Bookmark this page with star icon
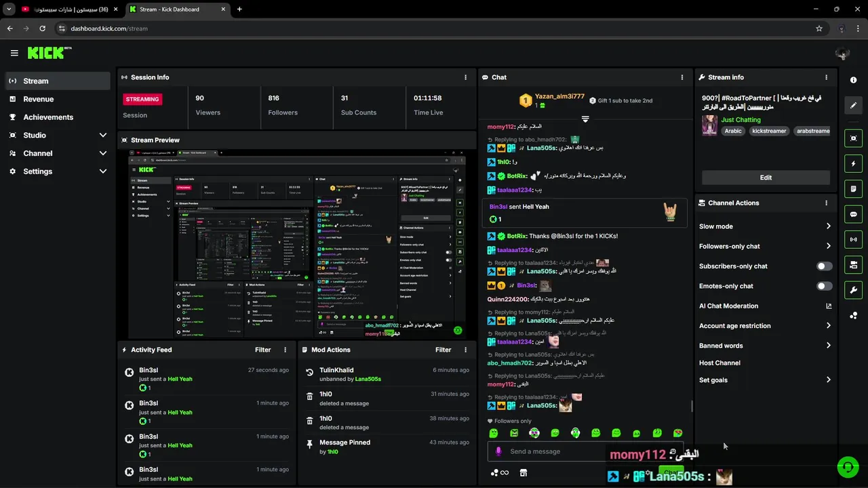 point(819,28)
